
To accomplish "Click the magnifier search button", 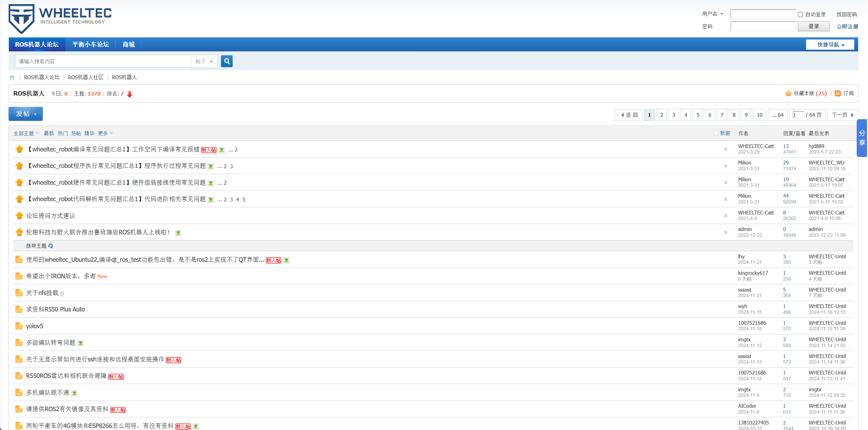I will click(226, 61).
